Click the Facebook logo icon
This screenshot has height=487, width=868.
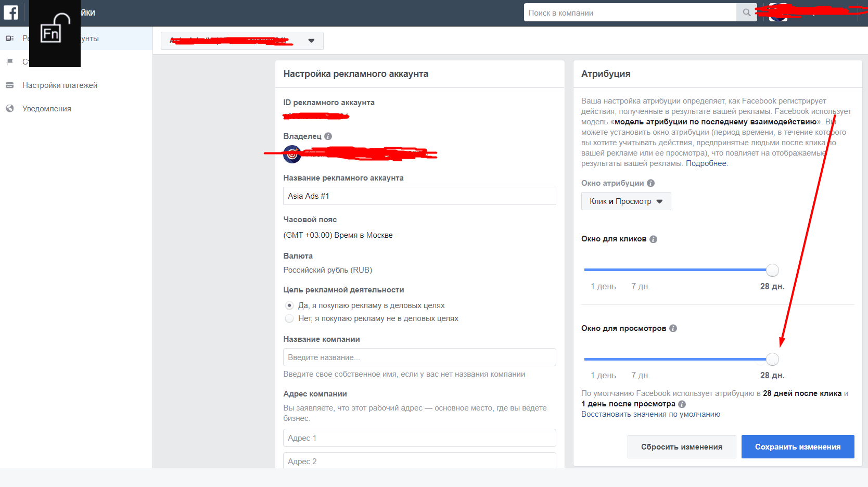click(11, 12)
